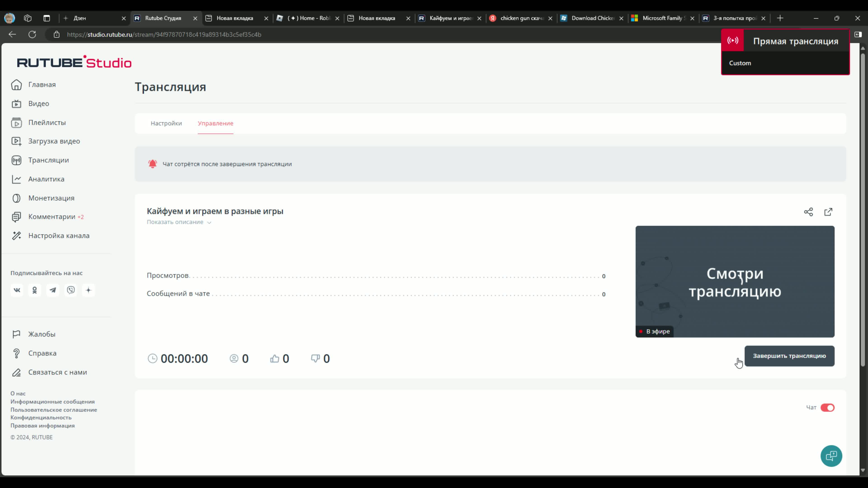Viewport: 868px width, 488px height.
Task: Open the support chat bubble icon
Action: click(831, 456)
